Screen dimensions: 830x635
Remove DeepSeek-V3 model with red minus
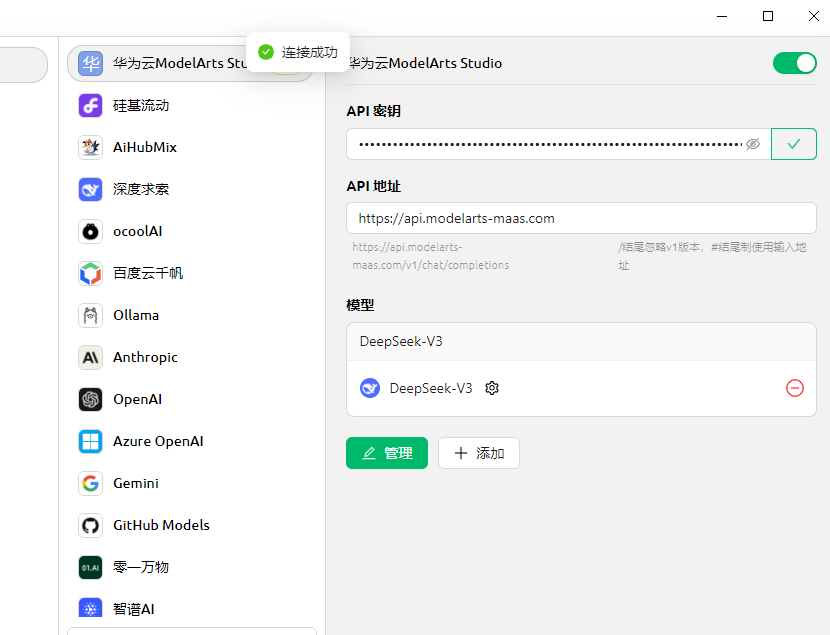[795, 388]
